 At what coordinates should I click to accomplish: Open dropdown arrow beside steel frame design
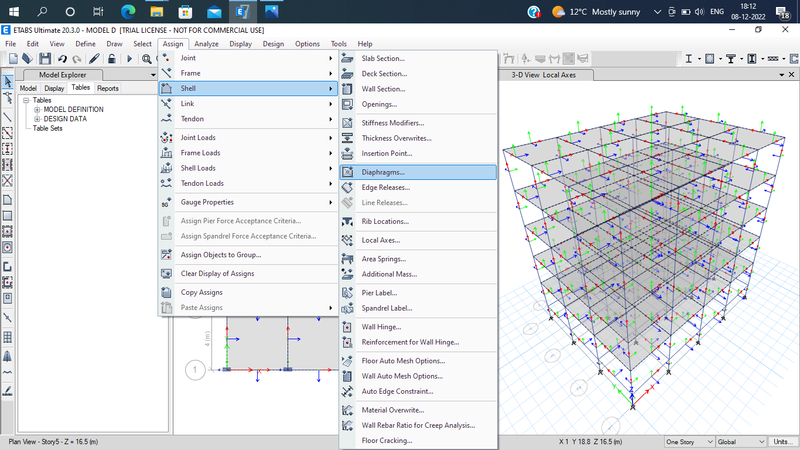pos(699,59)
